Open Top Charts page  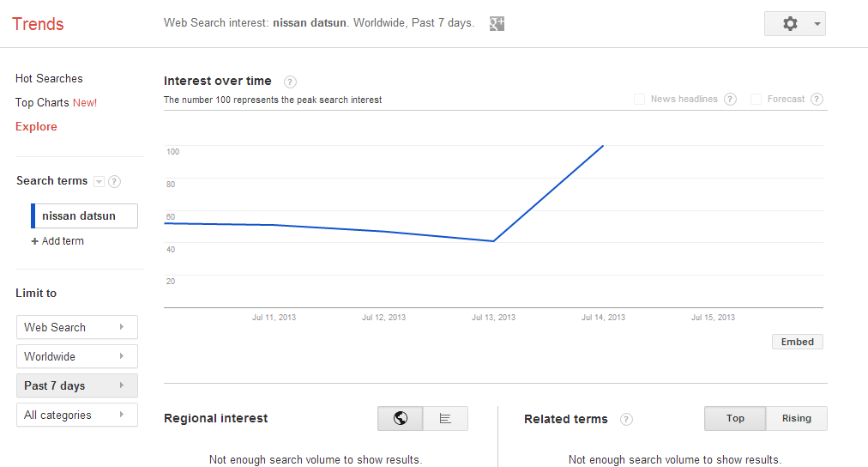point(56,102)
